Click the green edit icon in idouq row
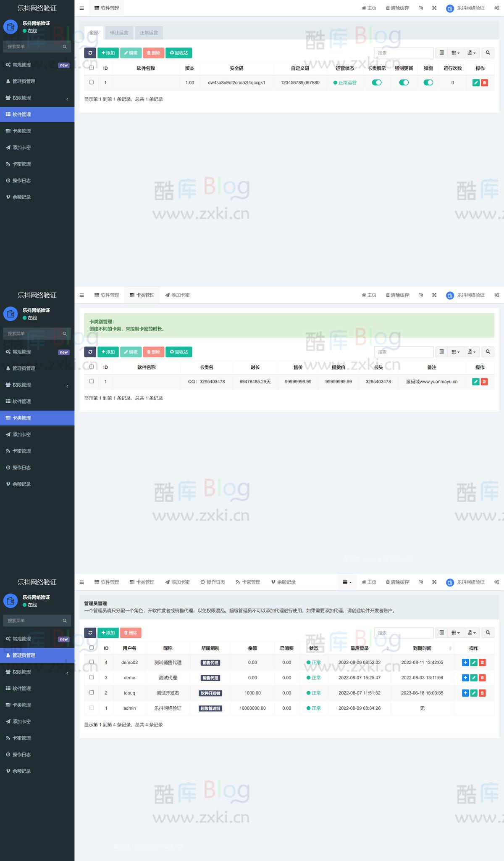Screen dimensions: 504x861 point(474,693)
